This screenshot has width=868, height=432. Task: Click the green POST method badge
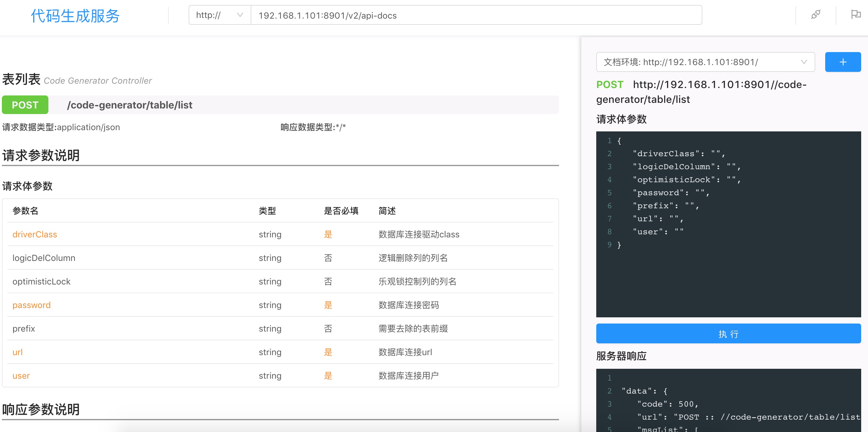25,105
